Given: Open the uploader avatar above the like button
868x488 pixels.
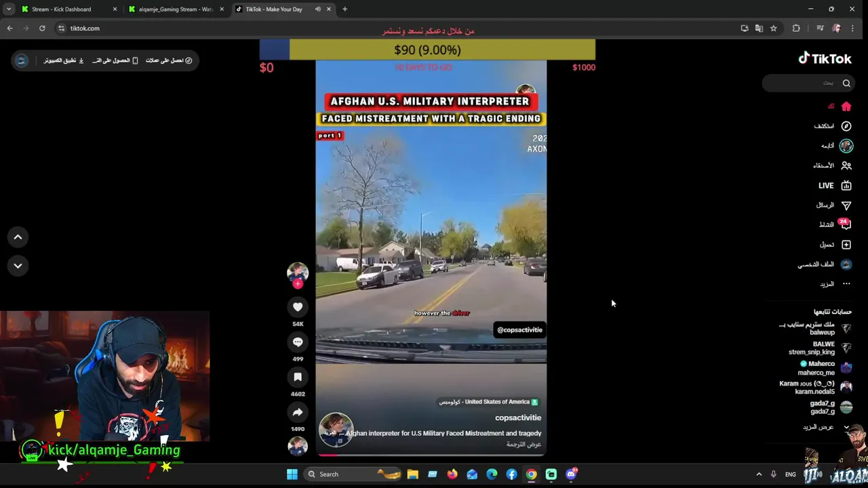Looking at the screenshot, I should 298,272.
